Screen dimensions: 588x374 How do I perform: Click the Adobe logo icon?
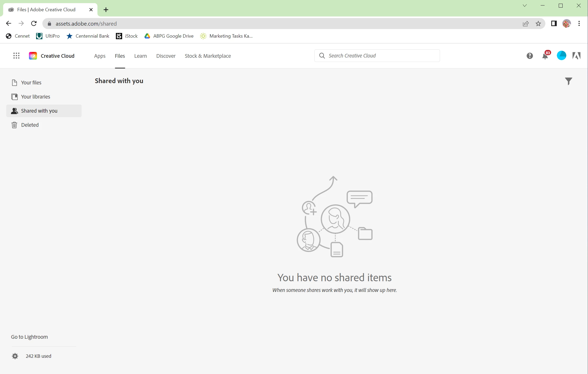576,56
